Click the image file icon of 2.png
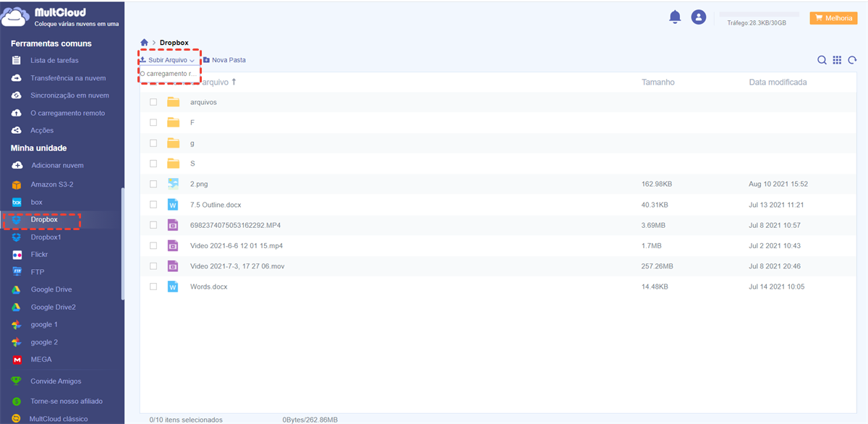 173,184
